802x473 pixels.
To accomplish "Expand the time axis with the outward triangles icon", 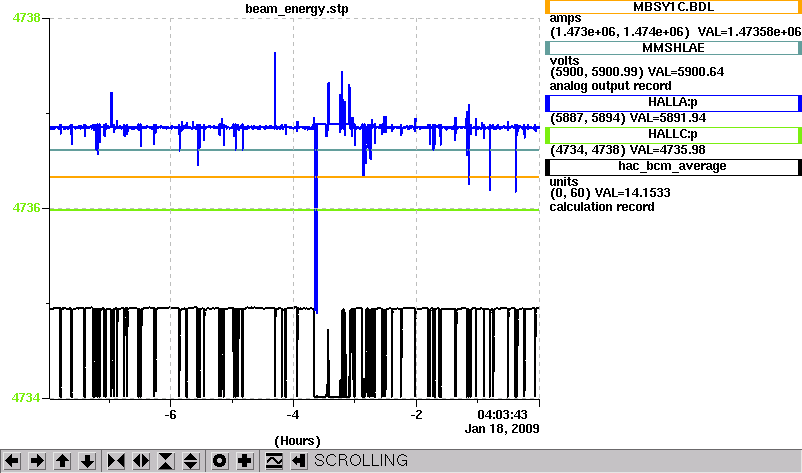I will click(141, 461).
